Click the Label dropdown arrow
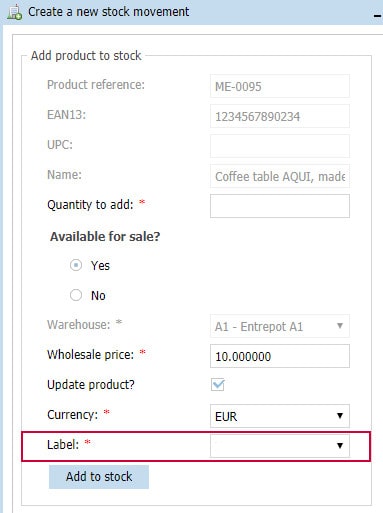Image resolution: width=383 pixels, height=513 pixels. coord(340,446)
